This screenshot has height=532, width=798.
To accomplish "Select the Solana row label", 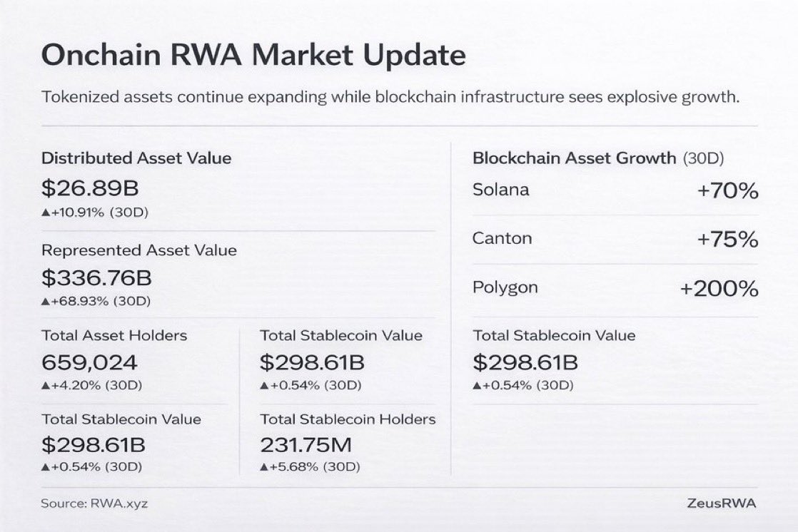I will click(501, 190).
